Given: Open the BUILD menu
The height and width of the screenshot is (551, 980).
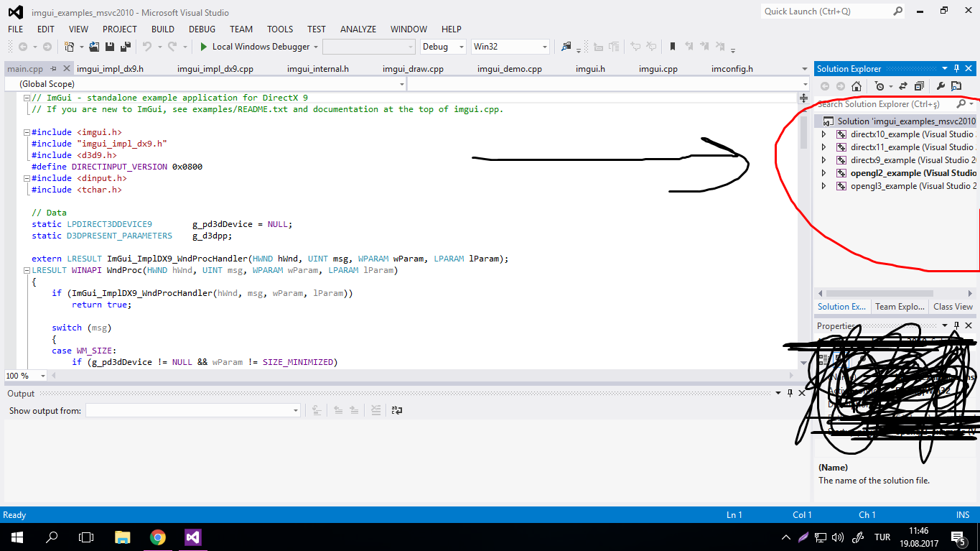Looking at the screenshot, I should pyautogui.click(x=163, y=29).
